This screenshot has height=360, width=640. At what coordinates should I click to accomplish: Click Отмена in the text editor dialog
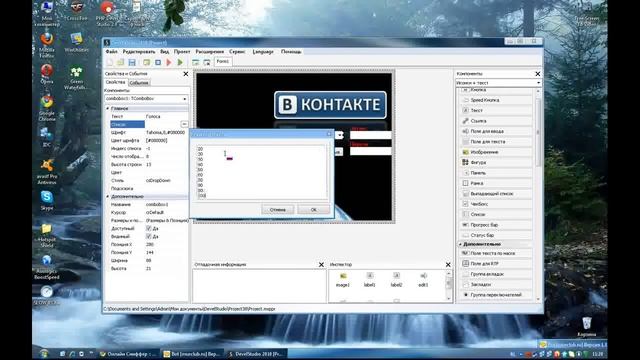[278, 209]
